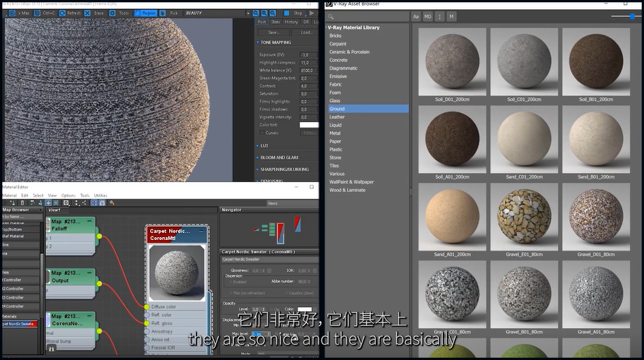This screenshot has height=360, width=644.
Task: Click the Erase icon in frame buffer
Action: pyautogui.click(x=87, y=13)
